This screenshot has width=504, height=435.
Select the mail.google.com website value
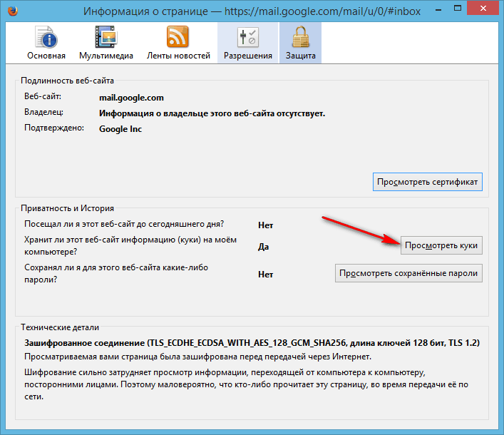131,98
